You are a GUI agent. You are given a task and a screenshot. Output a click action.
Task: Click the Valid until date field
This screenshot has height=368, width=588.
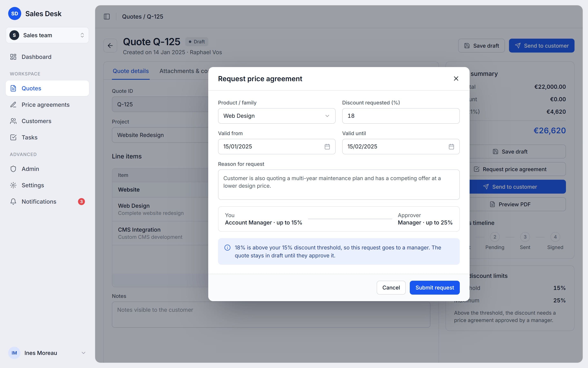pyautogui.click(x=401, y=147)
